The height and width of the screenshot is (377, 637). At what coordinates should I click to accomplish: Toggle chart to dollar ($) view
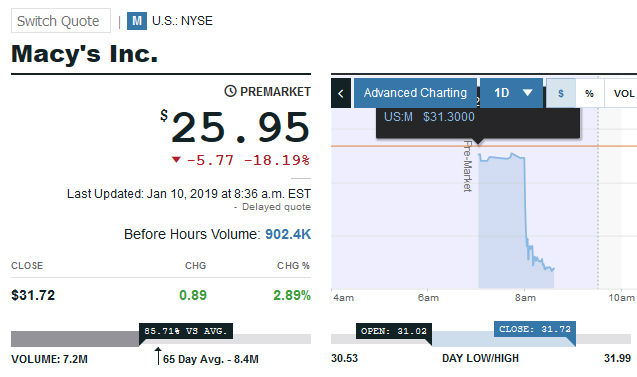[x=561, y=93]
